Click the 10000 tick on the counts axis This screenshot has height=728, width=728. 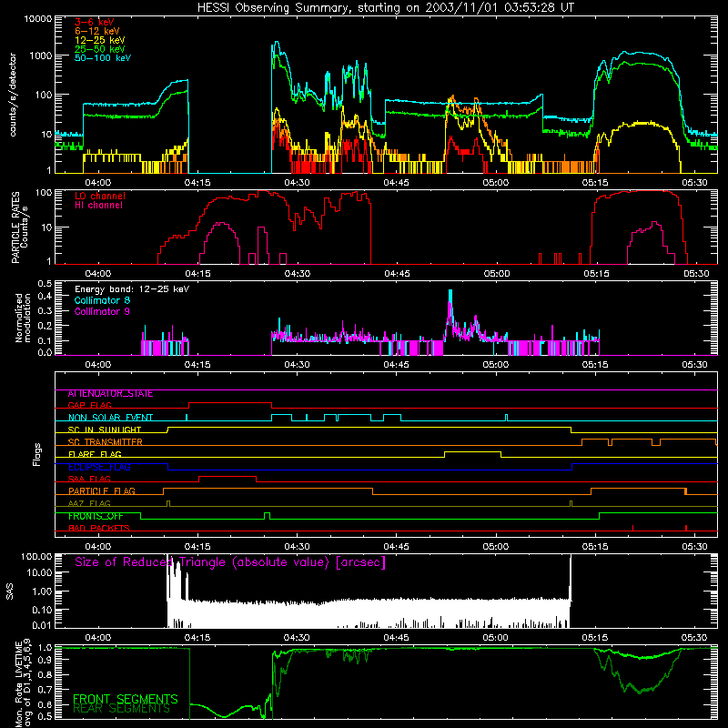[x=38, y=19]
